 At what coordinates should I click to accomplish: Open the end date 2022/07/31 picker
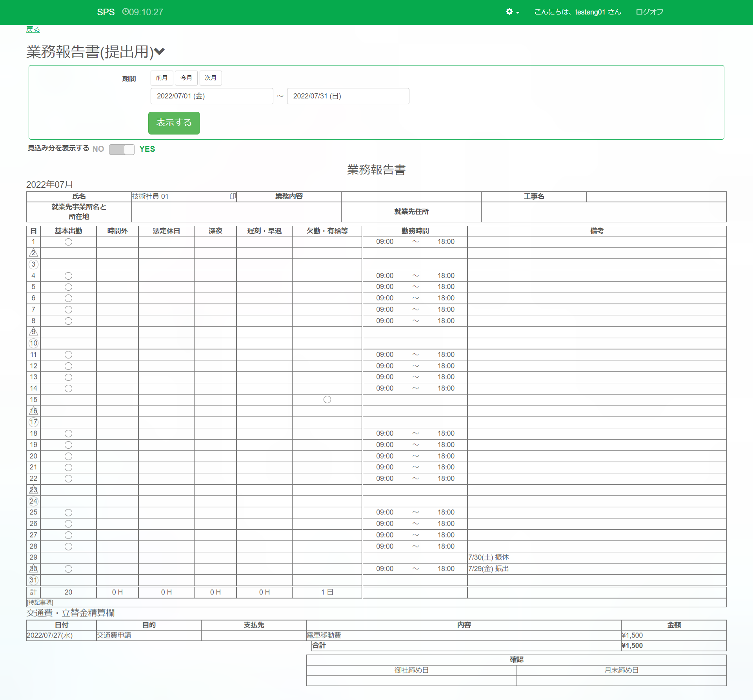pos(348,96)
